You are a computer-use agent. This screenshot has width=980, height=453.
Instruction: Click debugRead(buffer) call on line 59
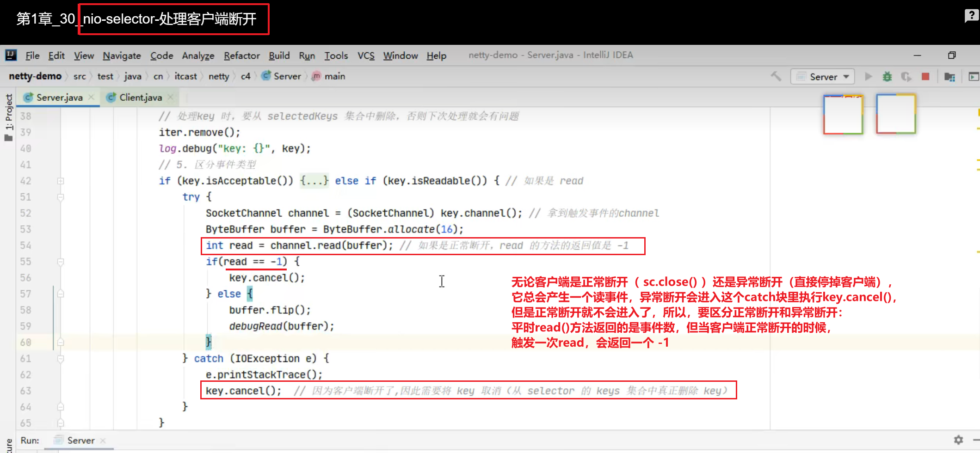tap(281, 326)
